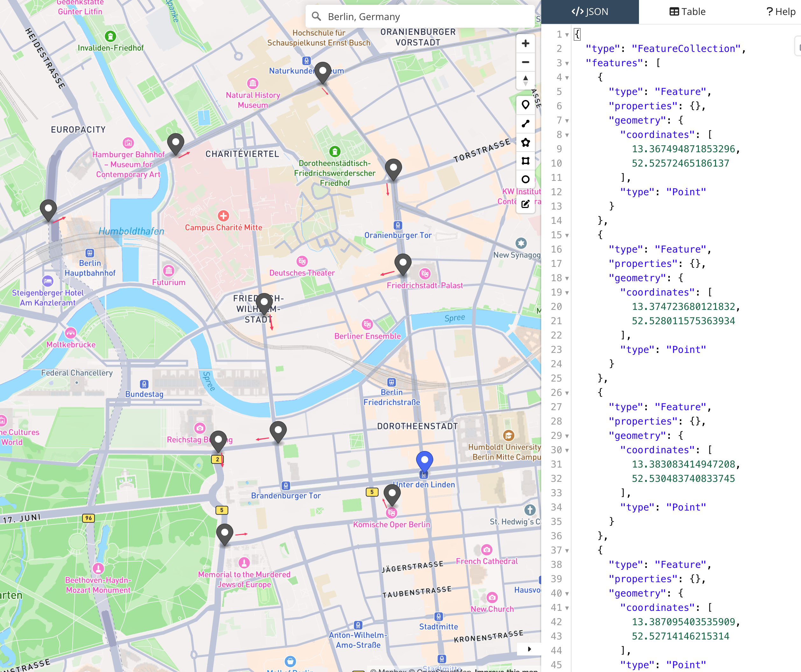Fold third feature at line 26
The width and height of the screenshot is (801, 672).
(567, 393)
